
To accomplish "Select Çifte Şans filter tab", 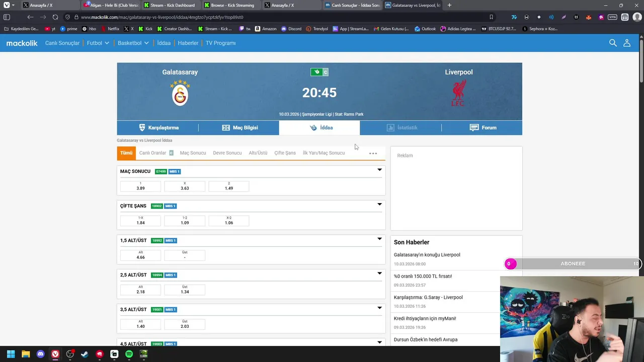I will pos(285,153).
